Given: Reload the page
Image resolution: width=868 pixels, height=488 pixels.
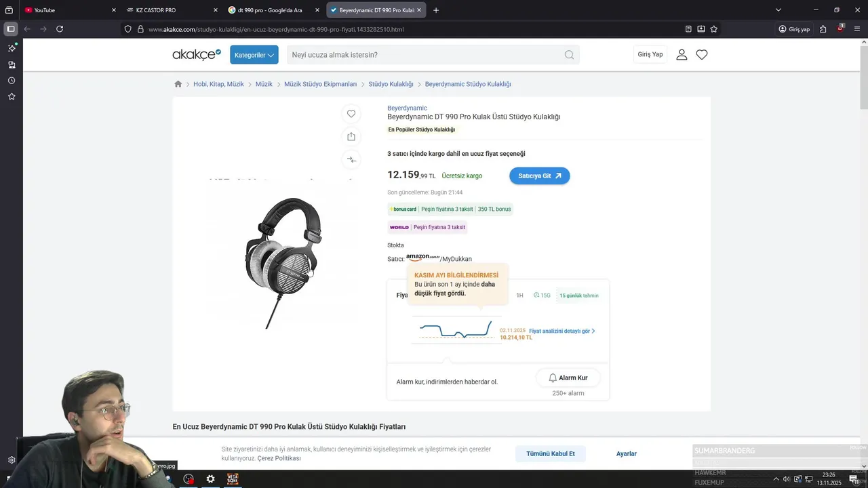Looking at the screenshot, I should pos(60,29).
